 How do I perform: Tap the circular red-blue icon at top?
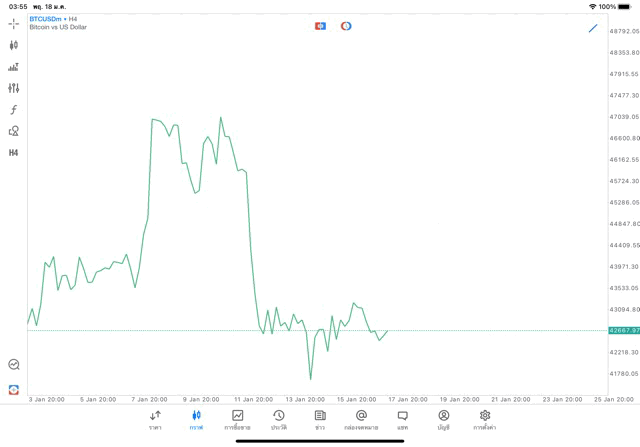pos(346,26)
